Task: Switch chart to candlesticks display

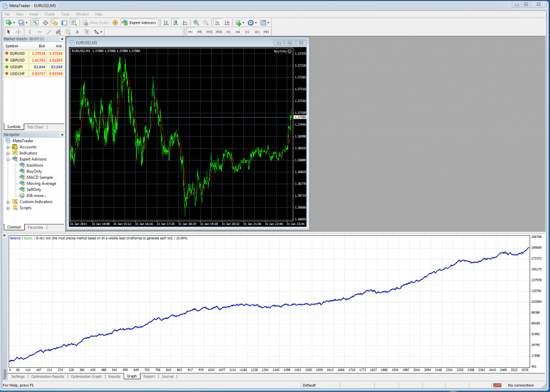Action: [176, 23]
